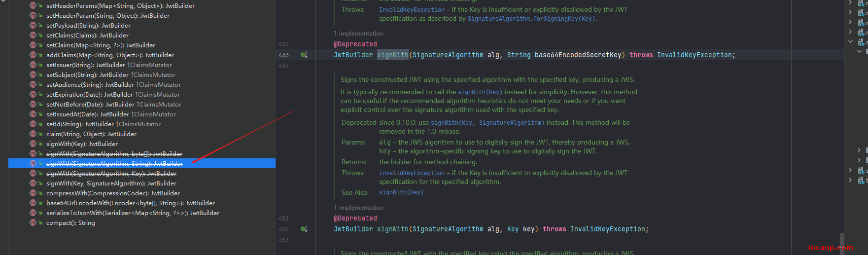Click the method icon beside compact(): String
This screenshot has width=868, height=255.
(x=33, y=222)
